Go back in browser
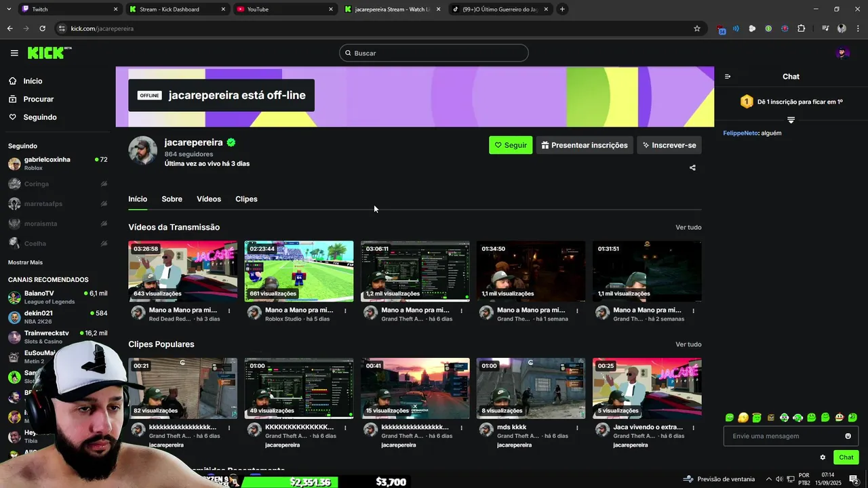The width and height of the screenshot is (868, 488). point(9,28)
